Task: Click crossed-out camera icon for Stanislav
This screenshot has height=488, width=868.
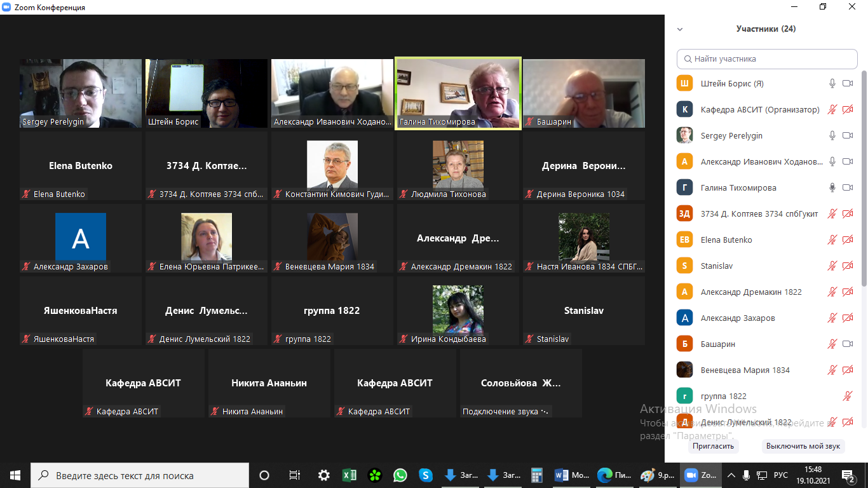Action: point(848,266)
